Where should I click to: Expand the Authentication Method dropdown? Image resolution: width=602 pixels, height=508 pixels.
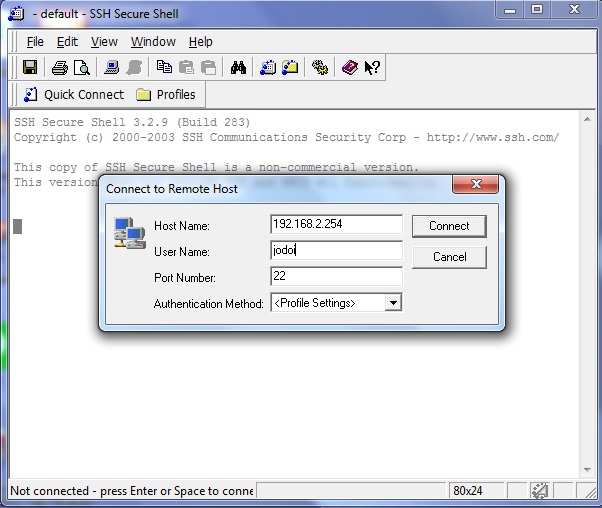(393, 303)
